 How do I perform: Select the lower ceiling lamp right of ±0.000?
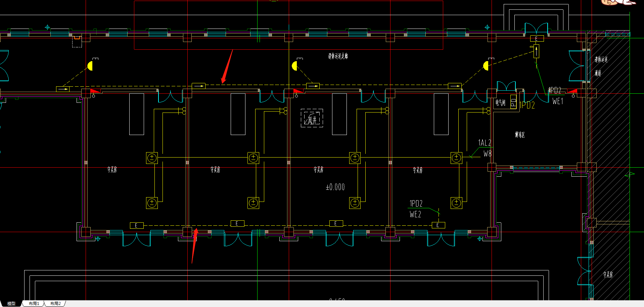click(x=355, y=203)
